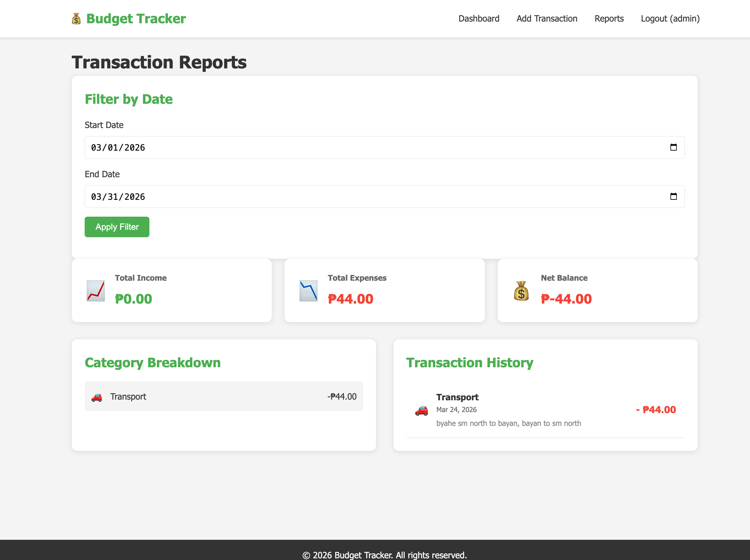Click the Total Expenses downward chart icon
Screen dimensions: 750x560
[x=309, y=291]
